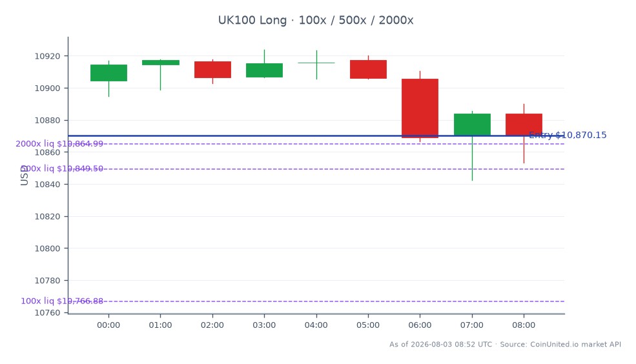Click the 10800 y-axis tick label
636x364 pixels.
tap(47, 248)
